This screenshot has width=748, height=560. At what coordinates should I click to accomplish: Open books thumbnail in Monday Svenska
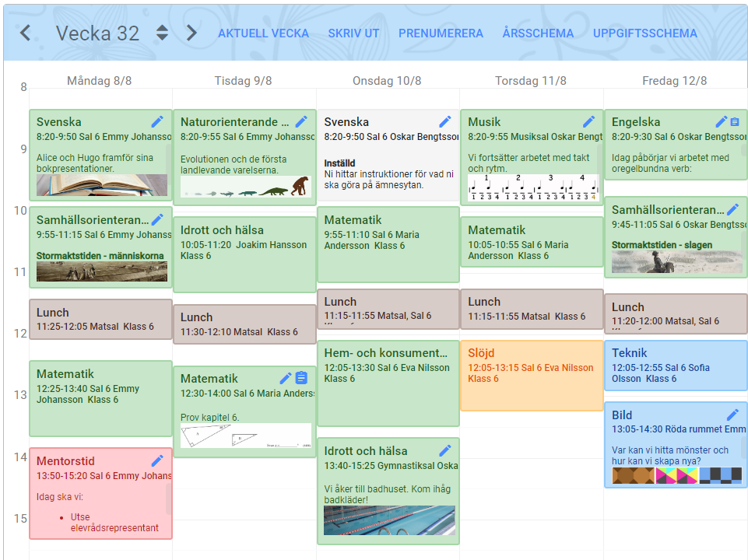tap(102, 185)
